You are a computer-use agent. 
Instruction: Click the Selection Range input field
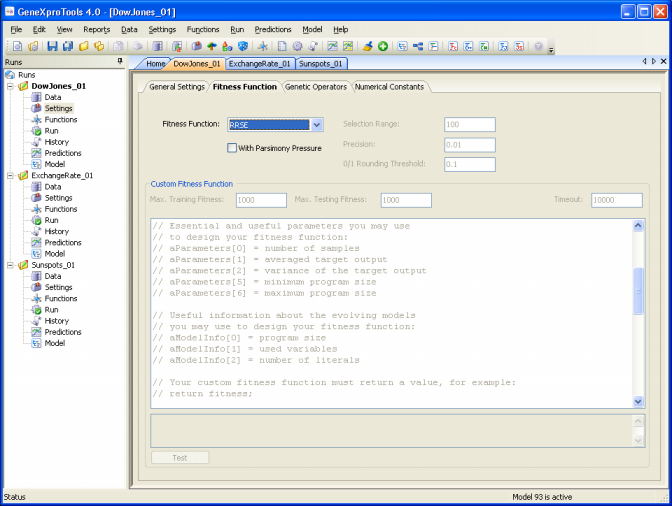tap(470, 124)
